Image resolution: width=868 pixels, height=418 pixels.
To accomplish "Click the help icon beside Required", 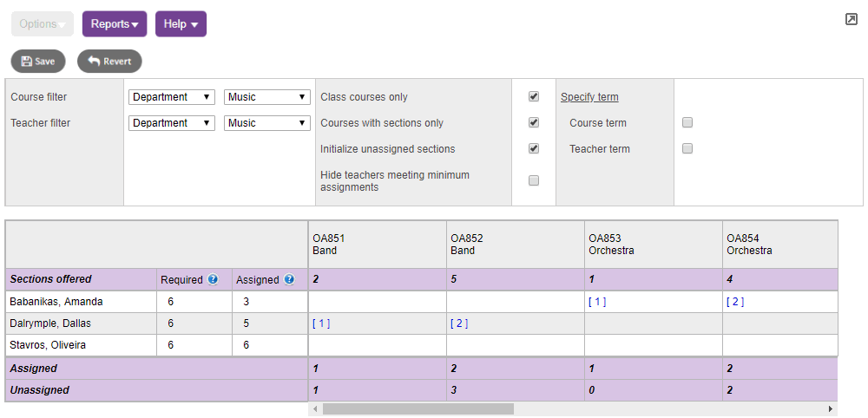I will pyautogui.click(x=213, y=280).
